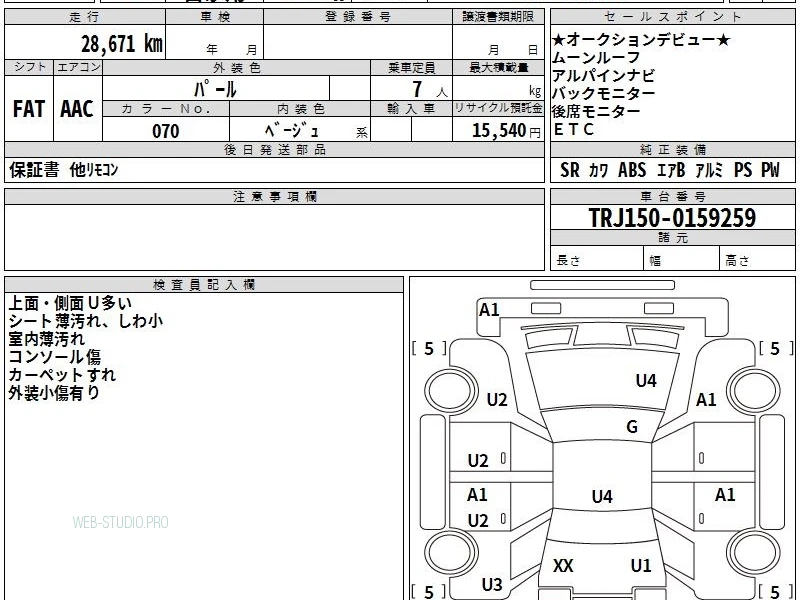Click the 登録番号 header cell
The height and width of the screenshot is (600, 800).
(x=358, y=17)
